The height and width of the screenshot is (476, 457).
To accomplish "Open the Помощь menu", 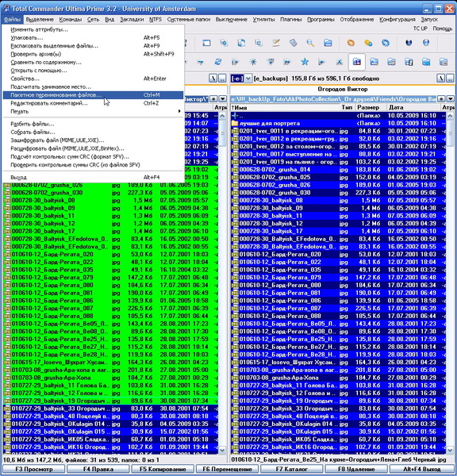I will click(x=443, y=29).
